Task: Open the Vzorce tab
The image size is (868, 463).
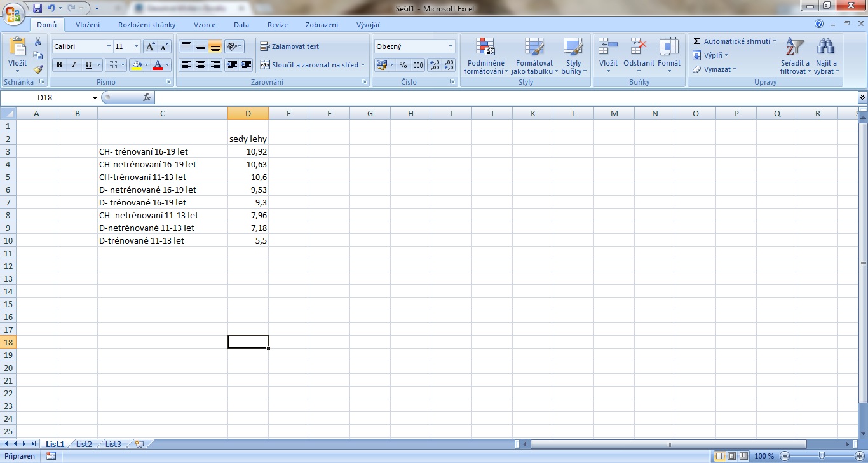Action: [x=205, y=25]
